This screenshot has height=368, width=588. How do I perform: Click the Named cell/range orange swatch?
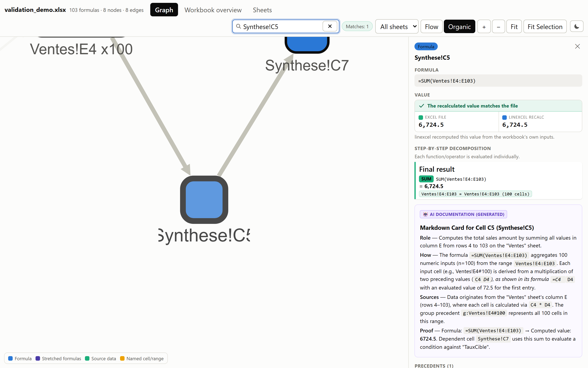tap(122, 358)
